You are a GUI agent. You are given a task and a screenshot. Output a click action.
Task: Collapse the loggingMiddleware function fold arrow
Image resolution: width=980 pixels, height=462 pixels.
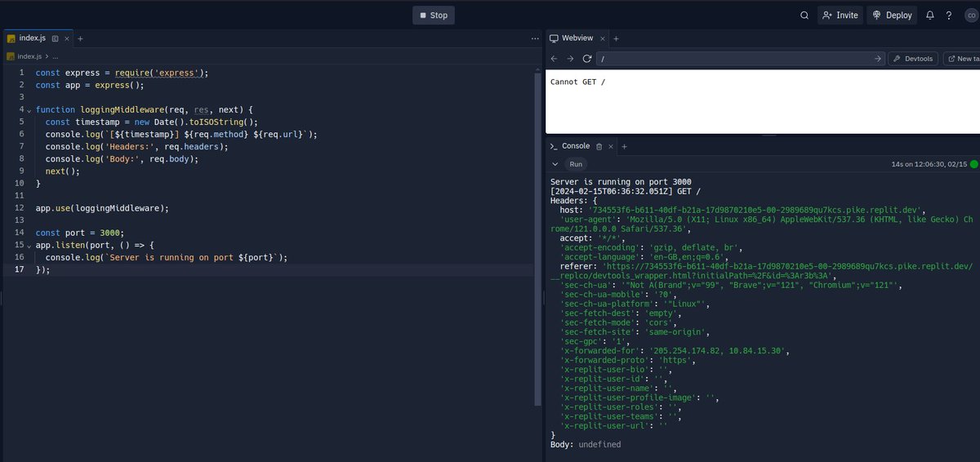(29, 109)
